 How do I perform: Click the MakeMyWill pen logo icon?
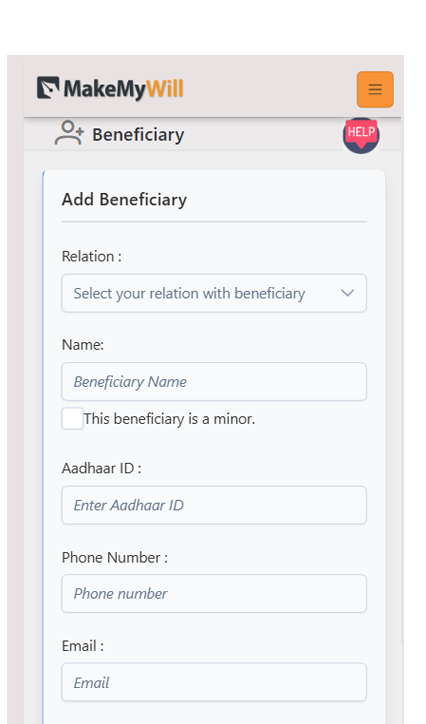click(x=48, y=88)
